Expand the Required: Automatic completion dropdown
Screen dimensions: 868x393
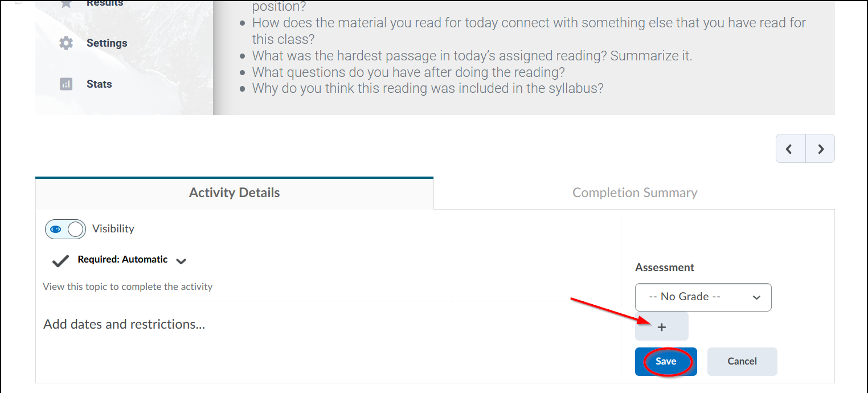pyautogui.click(x=181, y=261)
